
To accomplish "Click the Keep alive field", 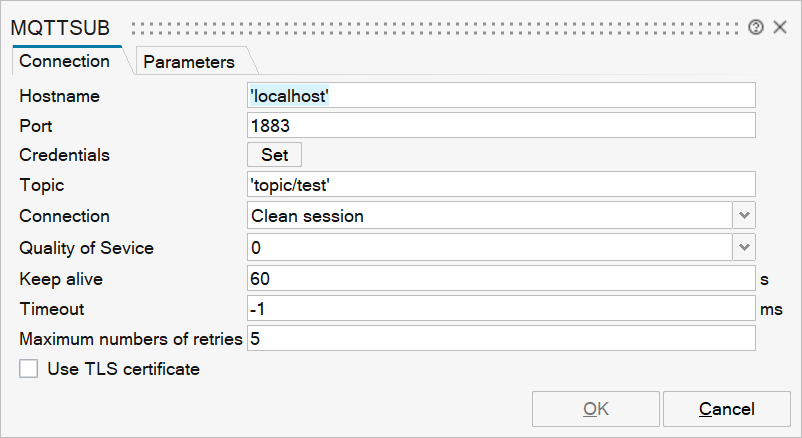I will pyautogui.click(x=500, y=278).
